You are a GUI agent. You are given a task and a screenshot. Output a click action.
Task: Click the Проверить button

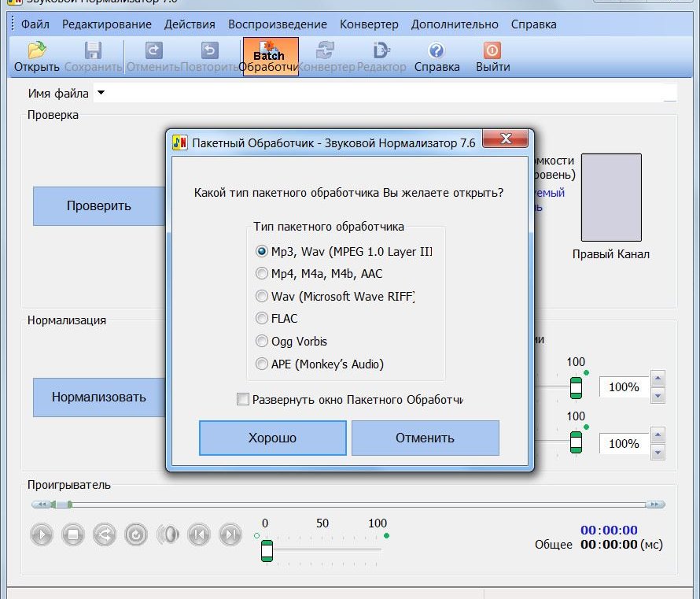point(99,206)
